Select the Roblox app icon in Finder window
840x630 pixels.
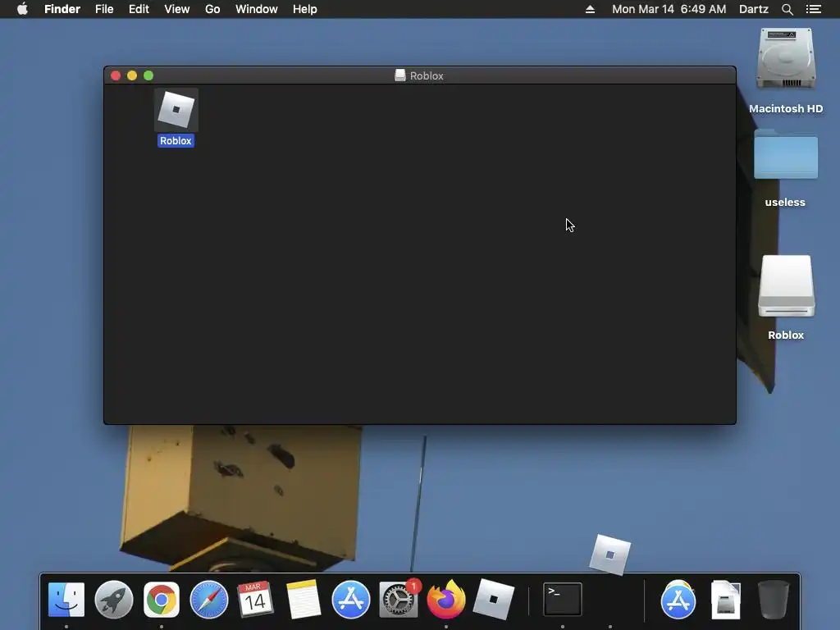click(x=176, y=110)
